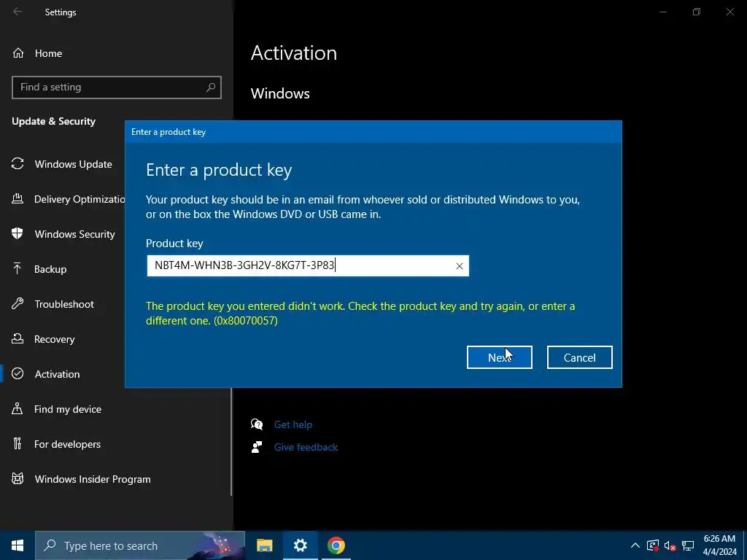Click the For developers tools icon
The width and height of the screenshot is (747, 560).
[18, 444]
